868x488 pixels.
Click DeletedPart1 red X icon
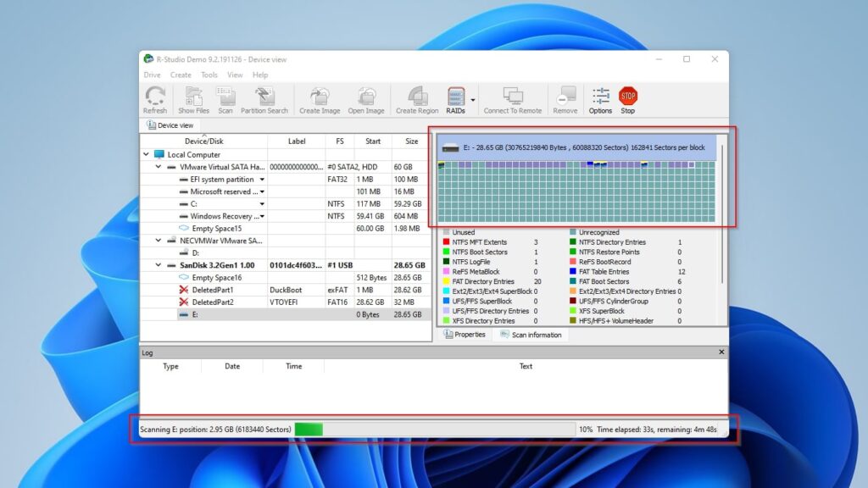[x=184, y=290]
